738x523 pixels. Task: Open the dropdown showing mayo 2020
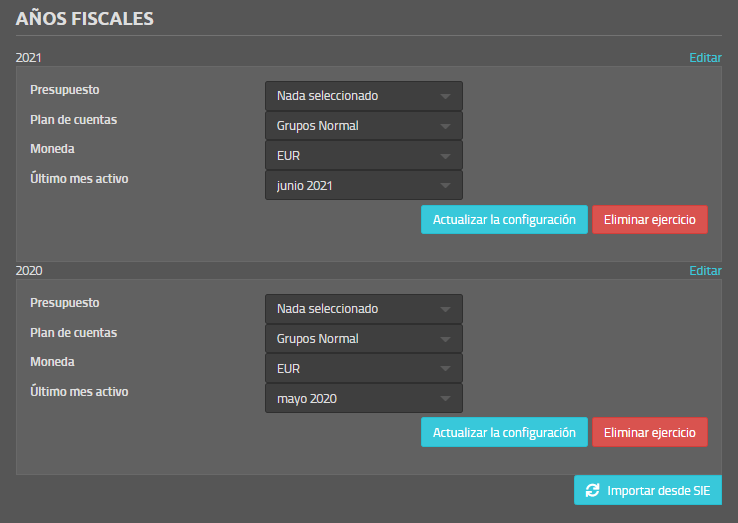(364, 398)
